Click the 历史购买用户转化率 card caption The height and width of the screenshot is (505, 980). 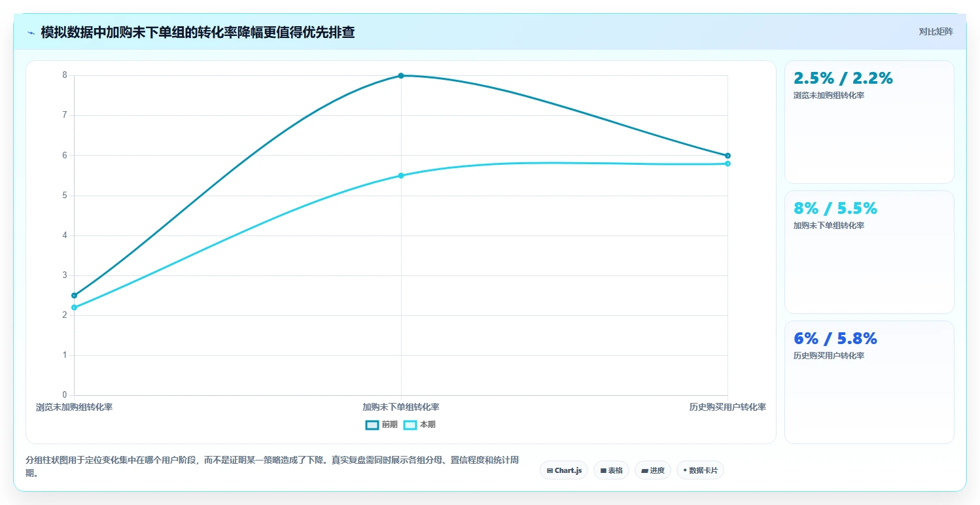829,356
